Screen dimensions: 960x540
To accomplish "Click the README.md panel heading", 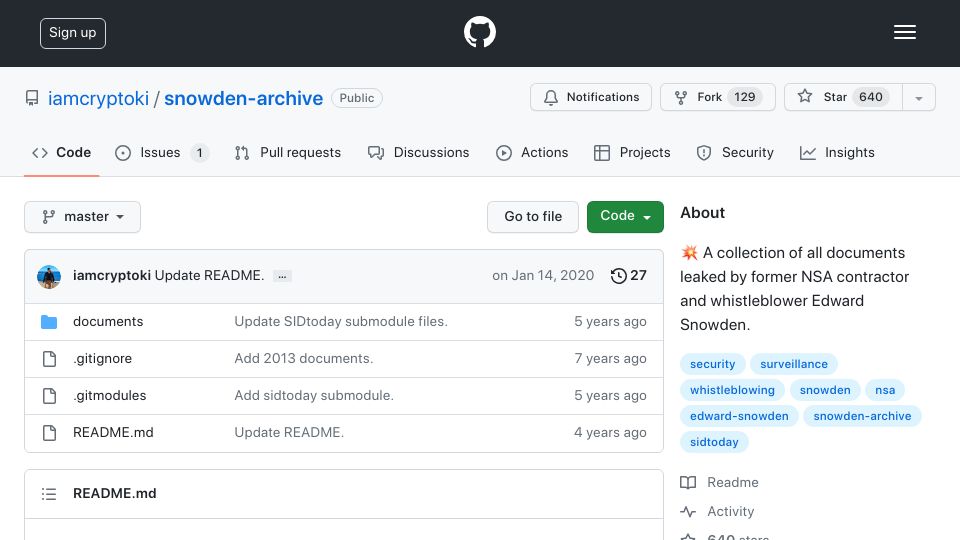I will tap(114, 493).
